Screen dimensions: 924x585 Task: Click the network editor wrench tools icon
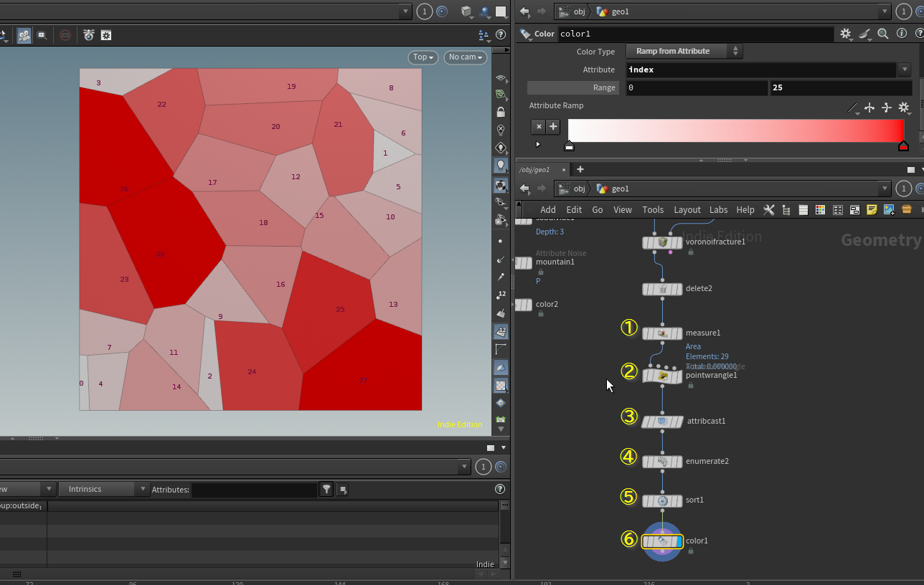[x=769, y=210]
